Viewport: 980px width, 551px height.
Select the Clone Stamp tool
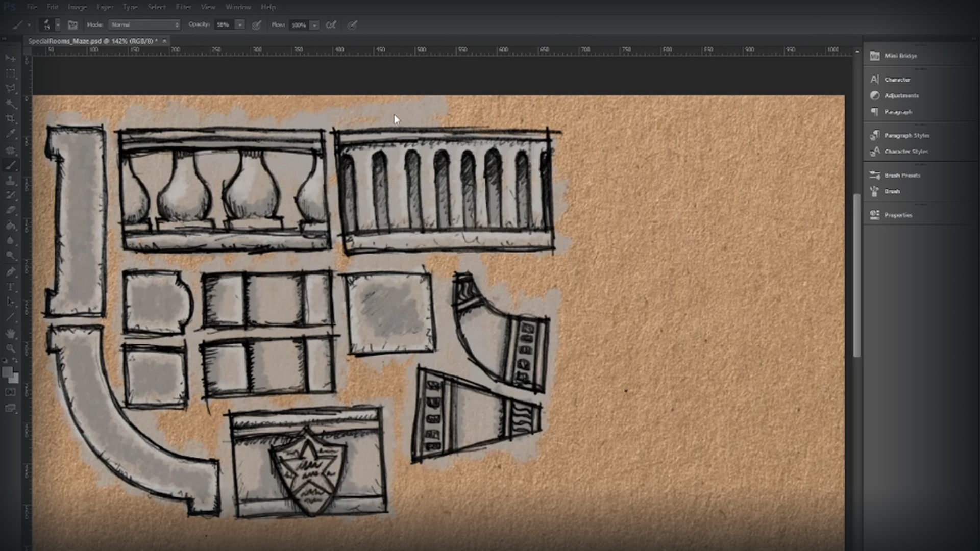coord(11,180)
